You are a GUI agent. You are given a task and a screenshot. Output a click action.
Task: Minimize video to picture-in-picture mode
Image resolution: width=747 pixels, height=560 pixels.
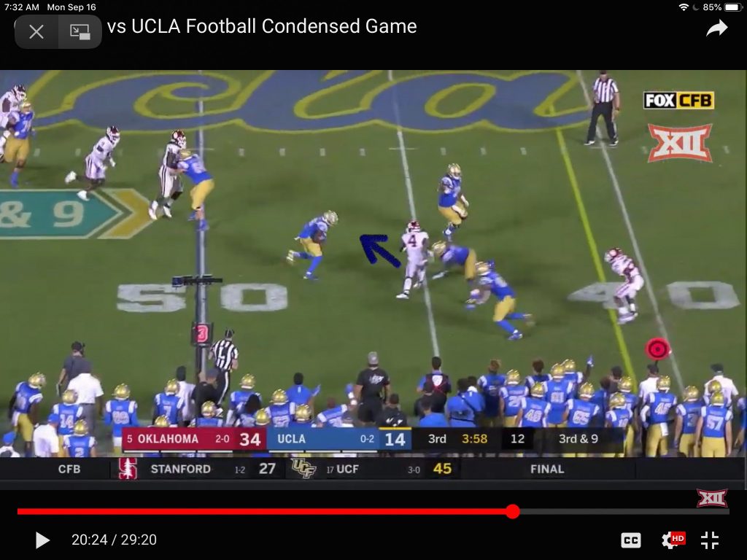click(80, 32)
